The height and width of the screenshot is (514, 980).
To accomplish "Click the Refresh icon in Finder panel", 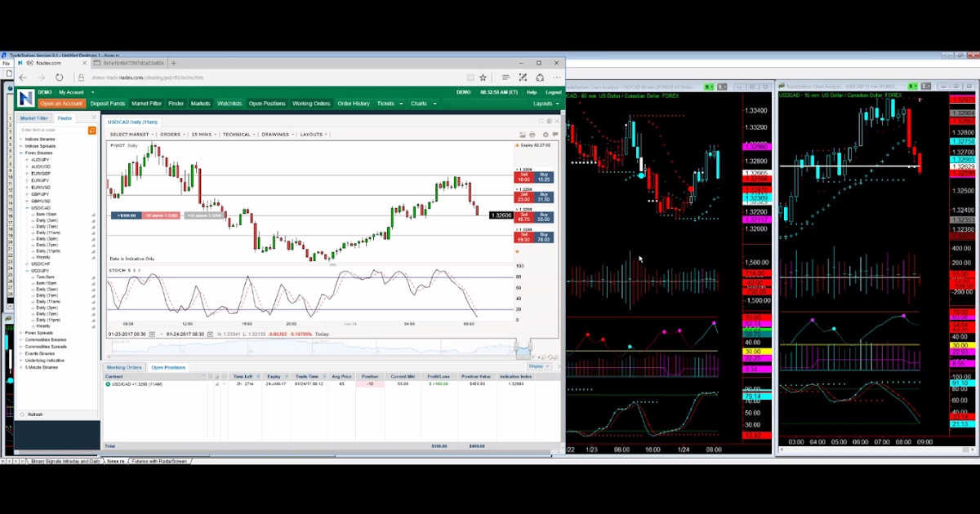I will (22, 414).
